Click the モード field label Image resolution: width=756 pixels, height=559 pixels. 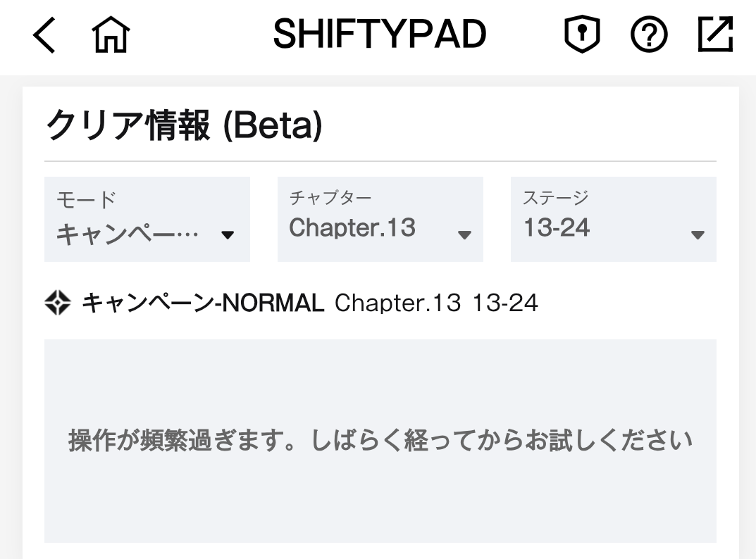coord(86,199)
